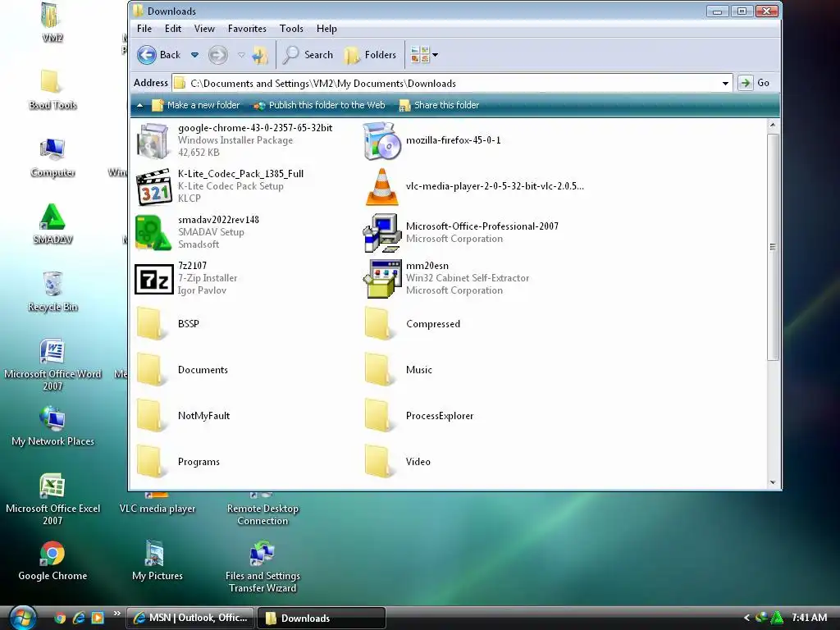Viewport: 840px width, 630px height.
Task: Open the Forward history dropdown arrow
Action: [x=241, y=55]
